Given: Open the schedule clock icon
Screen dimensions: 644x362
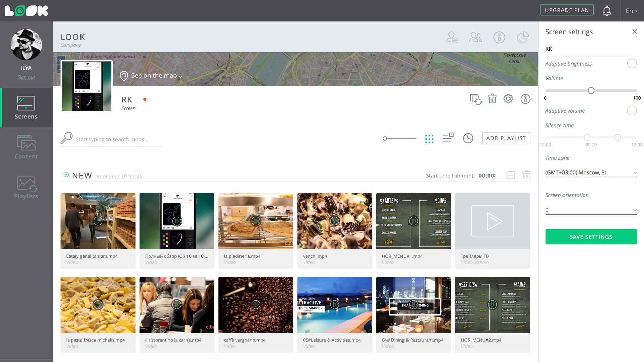Looking at the screenshot, I should click(x=468, y=138).
